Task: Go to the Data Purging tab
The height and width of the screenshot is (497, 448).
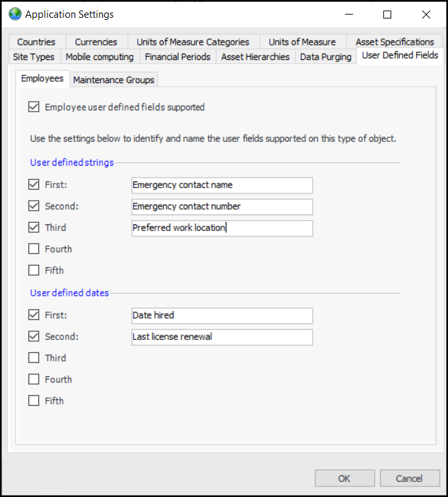Action: (x=325, y=57)
